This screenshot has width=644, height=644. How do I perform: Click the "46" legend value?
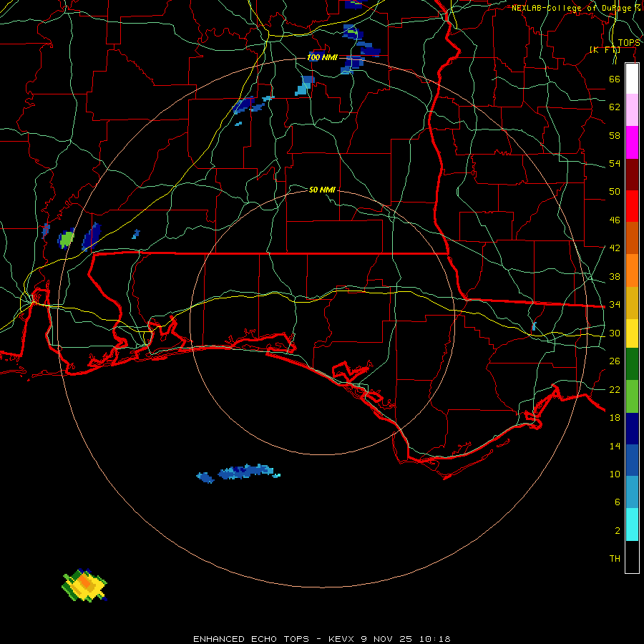point(615,220)
